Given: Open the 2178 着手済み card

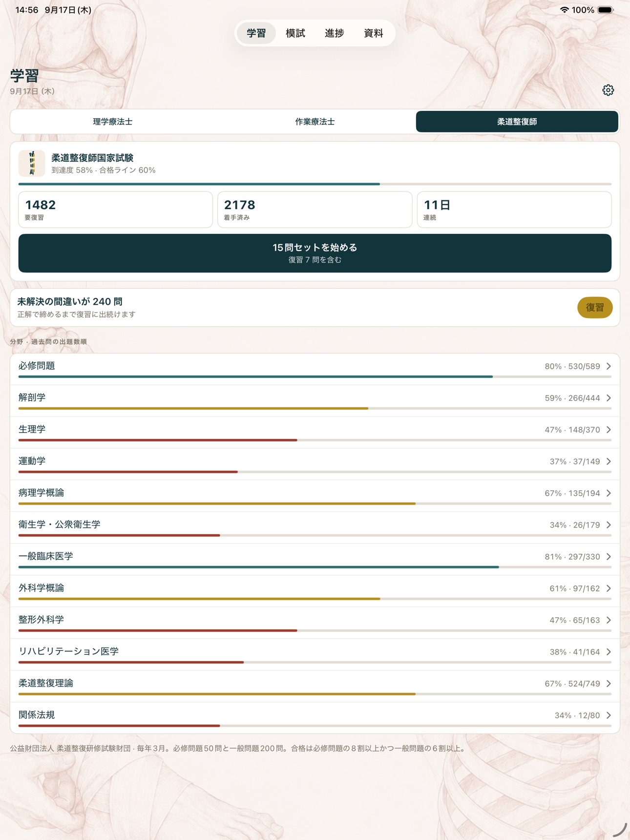Looking at the screenshot, I should tap(315, 210).
